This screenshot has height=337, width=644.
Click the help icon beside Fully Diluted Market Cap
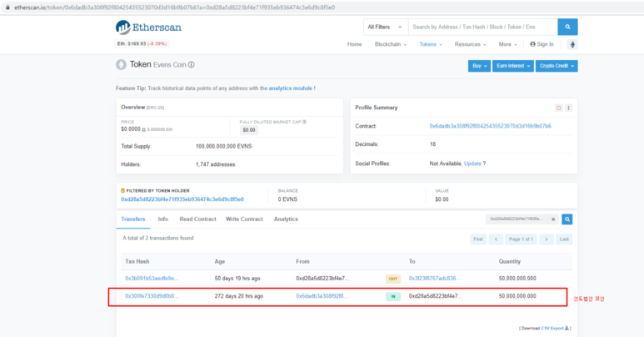304,122
